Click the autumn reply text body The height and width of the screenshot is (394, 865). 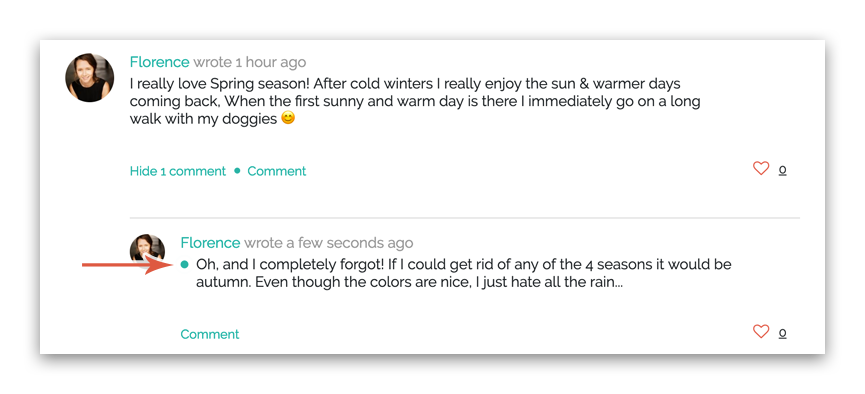[x=463, y=274]
